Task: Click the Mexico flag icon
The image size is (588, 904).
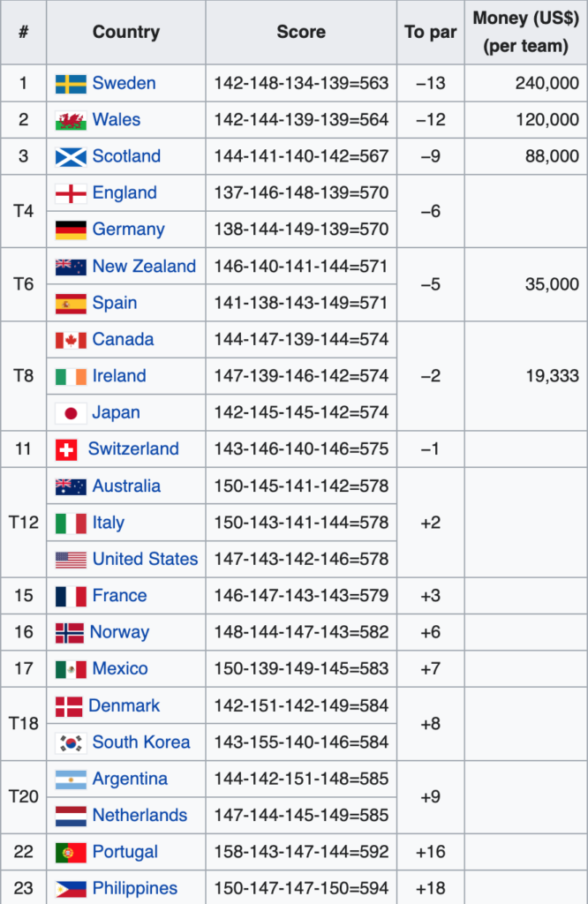Action: (x=71, y=669)
